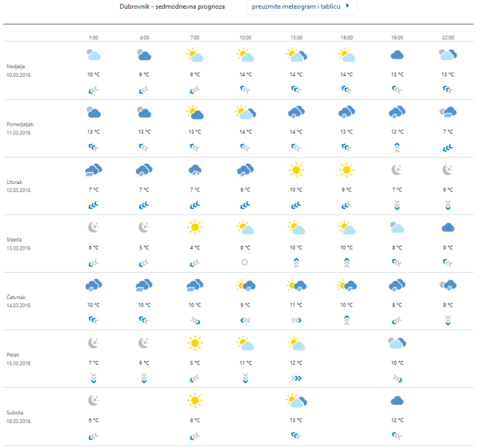Click the 4 °C temperature for Srijeda 7:00
480x448 pixels.
[x=194, y=247]
